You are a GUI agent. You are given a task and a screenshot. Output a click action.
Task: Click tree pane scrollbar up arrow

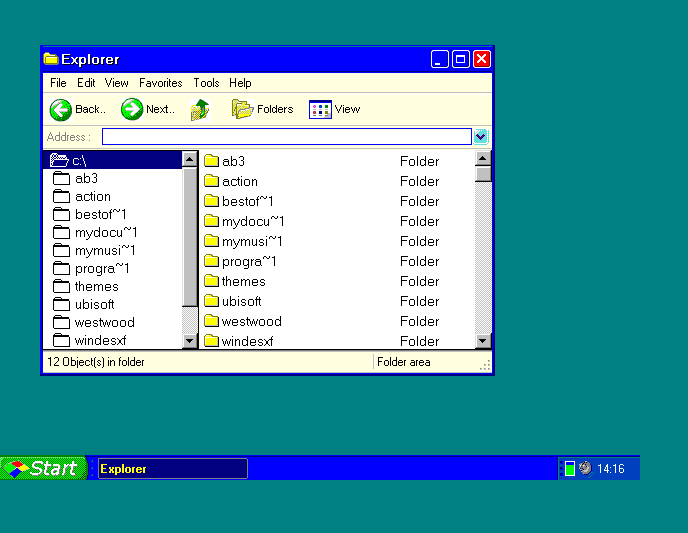click(x=190, y=159)
